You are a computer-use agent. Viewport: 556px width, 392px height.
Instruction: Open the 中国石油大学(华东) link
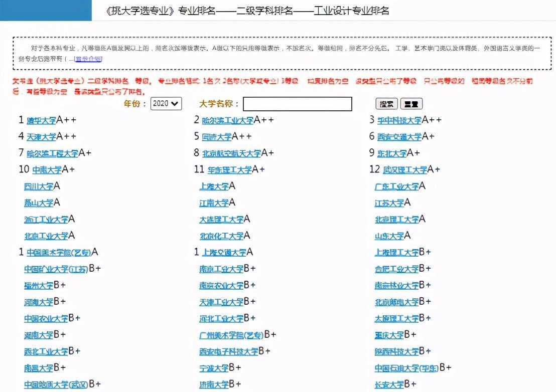tap(406, 368)
